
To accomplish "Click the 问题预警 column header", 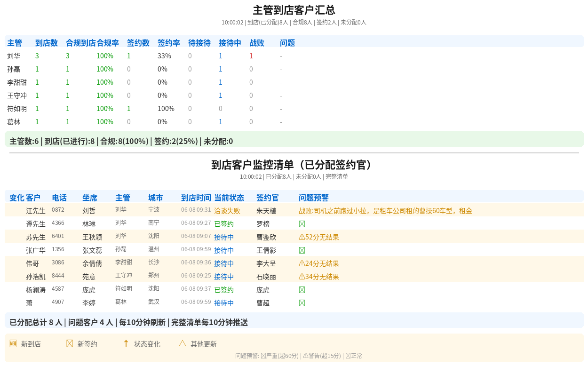I will (x=314, y=198).
